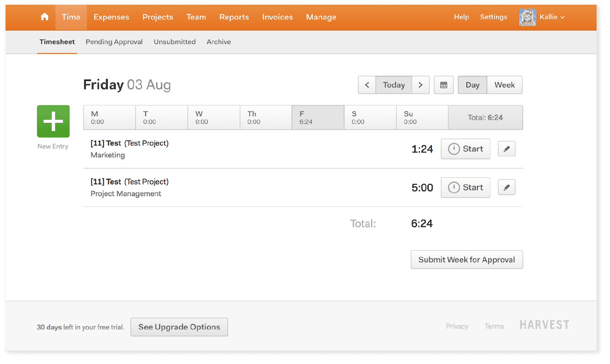Click the green New Entry plus icon
610x364 pixels.
pos(53,121)
